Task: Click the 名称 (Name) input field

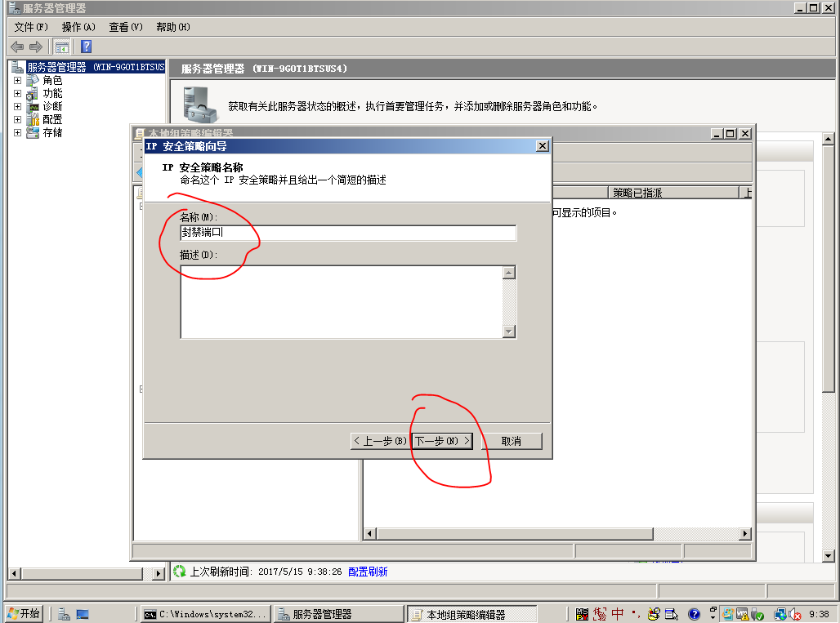Action: point(348,234)
